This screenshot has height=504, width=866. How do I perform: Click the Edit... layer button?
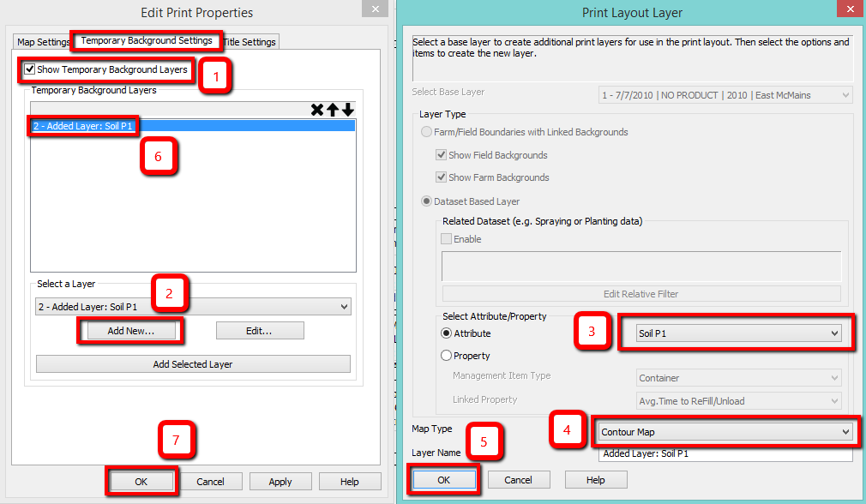pyautogui.click(x=260, y=331)
